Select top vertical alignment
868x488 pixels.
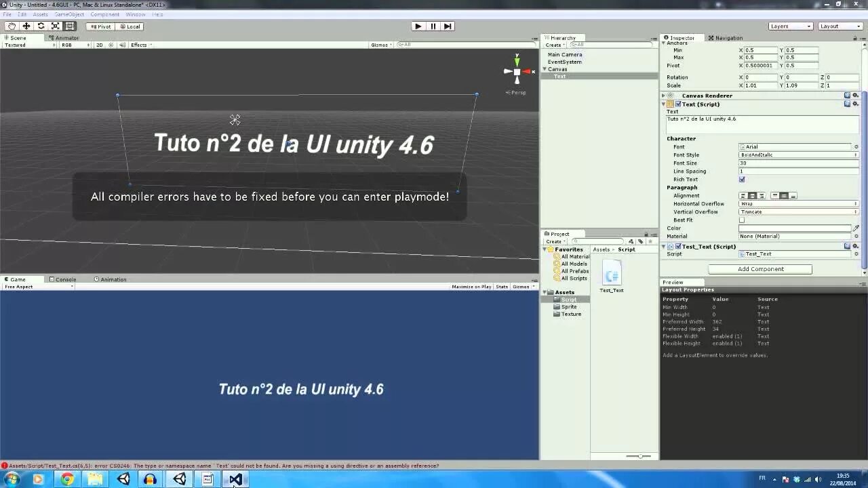(775, 196)
